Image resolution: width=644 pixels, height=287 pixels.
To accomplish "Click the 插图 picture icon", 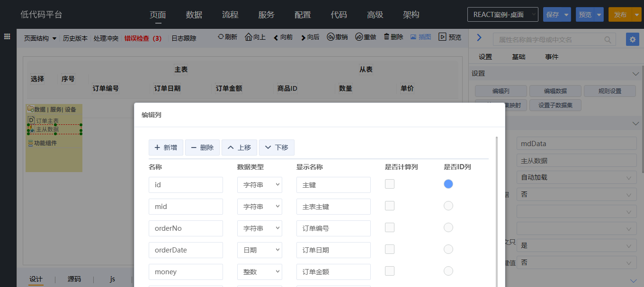I will tap(413, 37).
